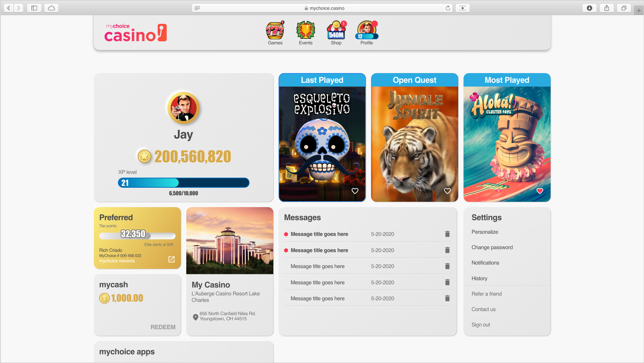Viewport: 644px width, 363px height.
Task: Open the second unread message title
Action: [x=319, y=250]
